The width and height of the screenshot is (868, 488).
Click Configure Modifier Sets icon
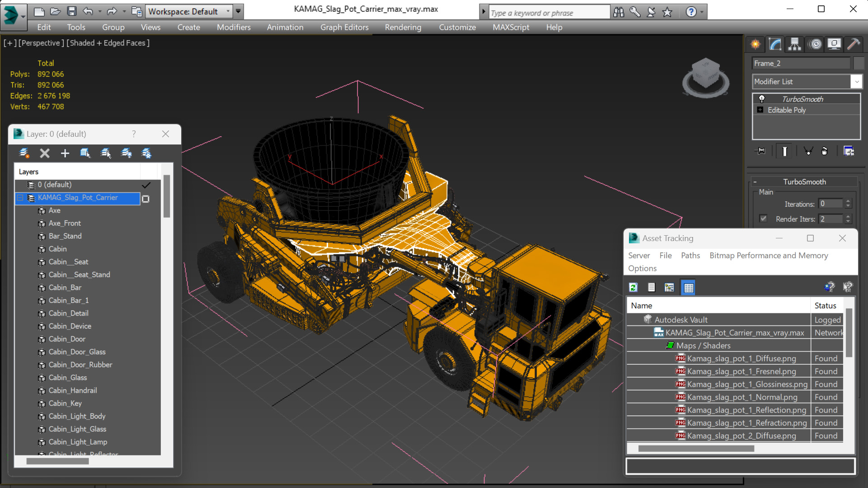(x=849, y=151)
